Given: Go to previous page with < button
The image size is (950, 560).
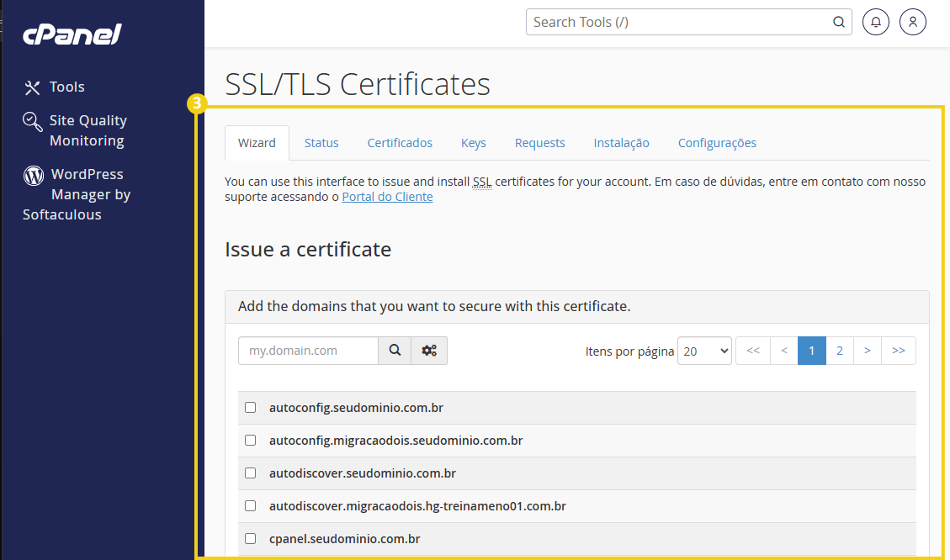Looking at the screenshot, I should click(x=784, y=351).
